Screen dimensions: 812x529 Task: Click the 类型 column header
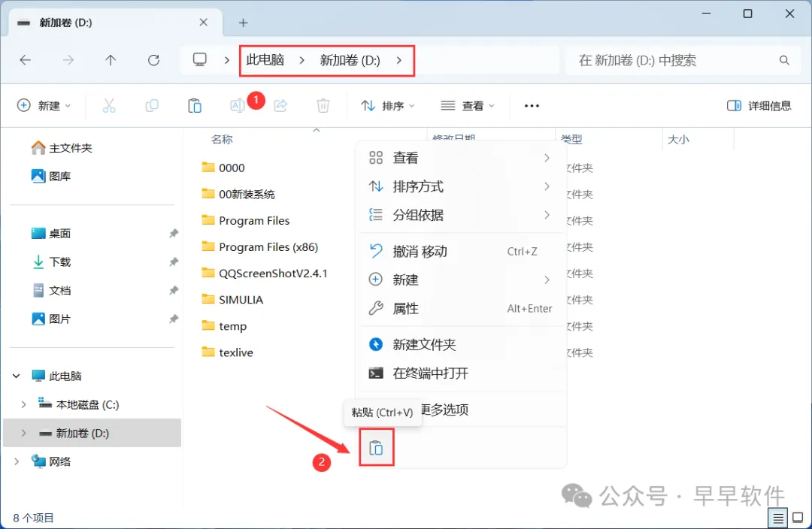pos(571,139)
